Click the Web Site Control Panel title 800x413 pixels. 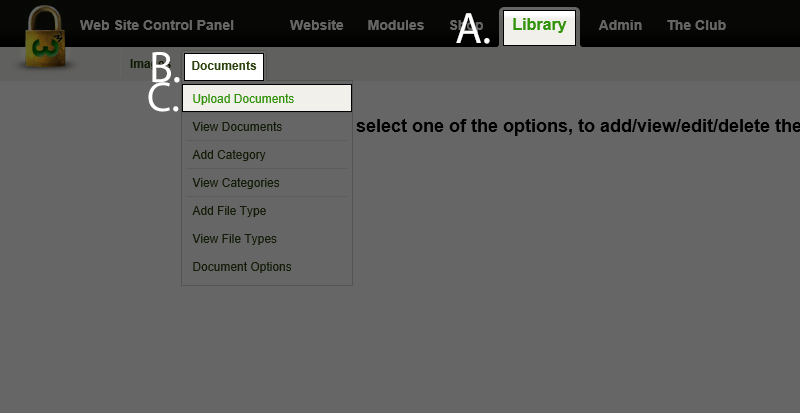(x=157, y=25)
